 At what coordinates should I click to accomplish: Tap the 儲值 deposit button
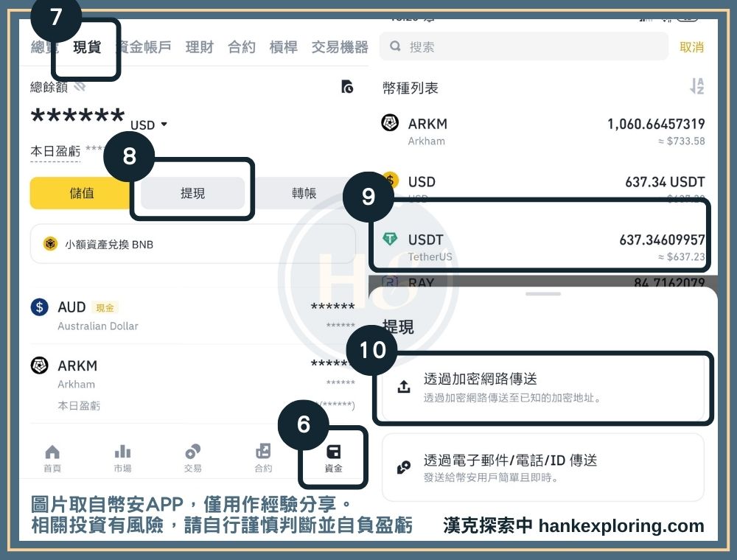[x=81, y=193]
